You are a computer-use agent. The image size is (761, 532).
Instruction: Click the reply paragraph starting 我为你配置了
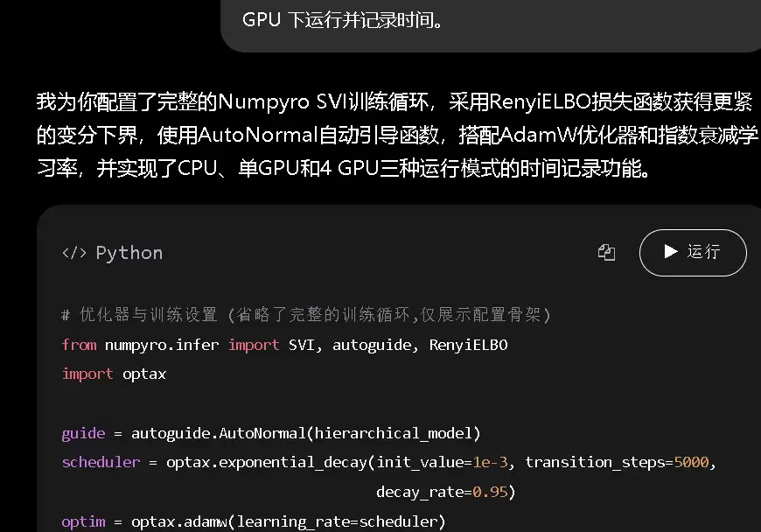[x=396, y=135]
